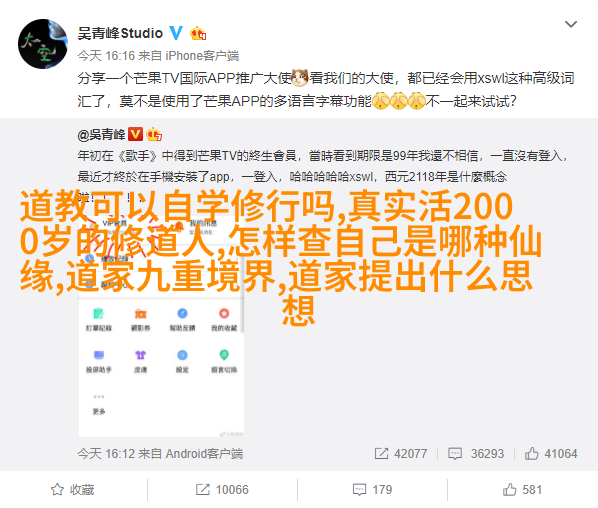Click the blue V verification badge

click(176, 33)
